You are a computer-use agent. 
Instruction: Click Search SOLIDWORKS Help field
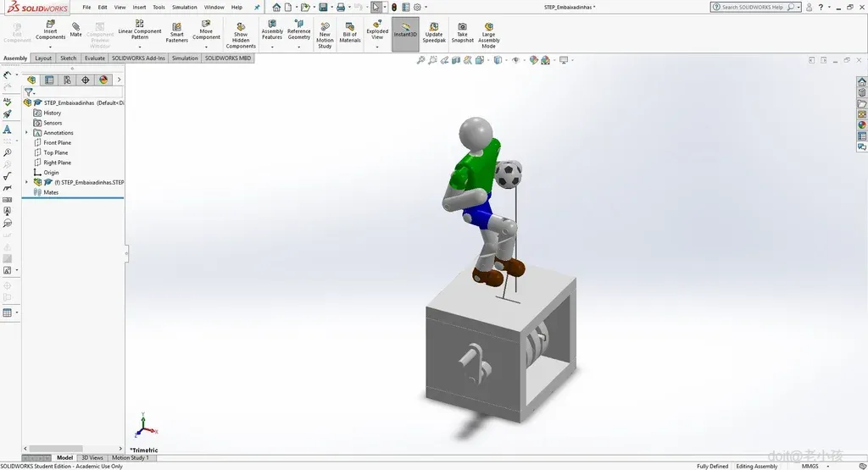[755, 7]
